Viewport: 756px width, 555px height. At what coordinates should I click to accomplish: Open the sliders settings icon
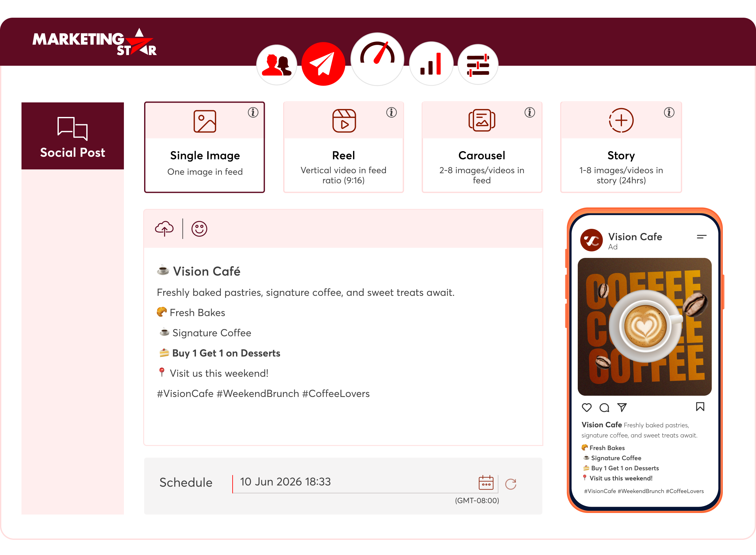pos(478,64)
